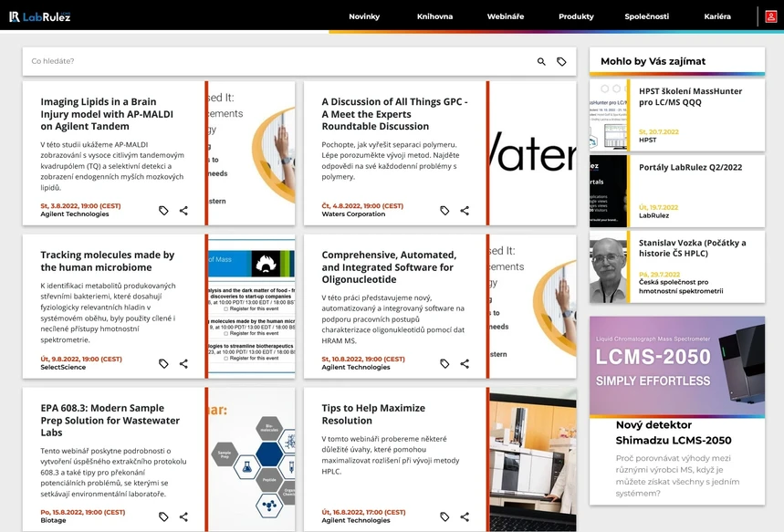Screen dimensions: 784x532
Task: Tag the Tips to Help Maximize Resolution card
Action: click(x=444, y=516)
